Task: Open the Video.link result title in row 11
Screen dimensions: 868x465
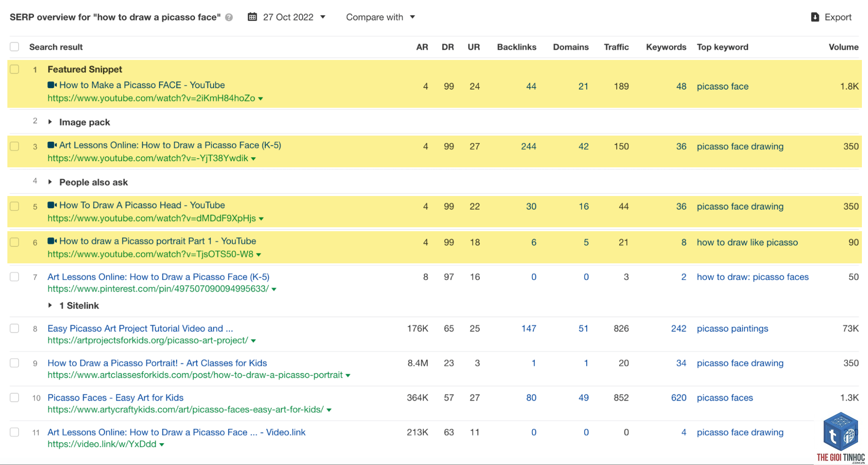Action: 176,432
